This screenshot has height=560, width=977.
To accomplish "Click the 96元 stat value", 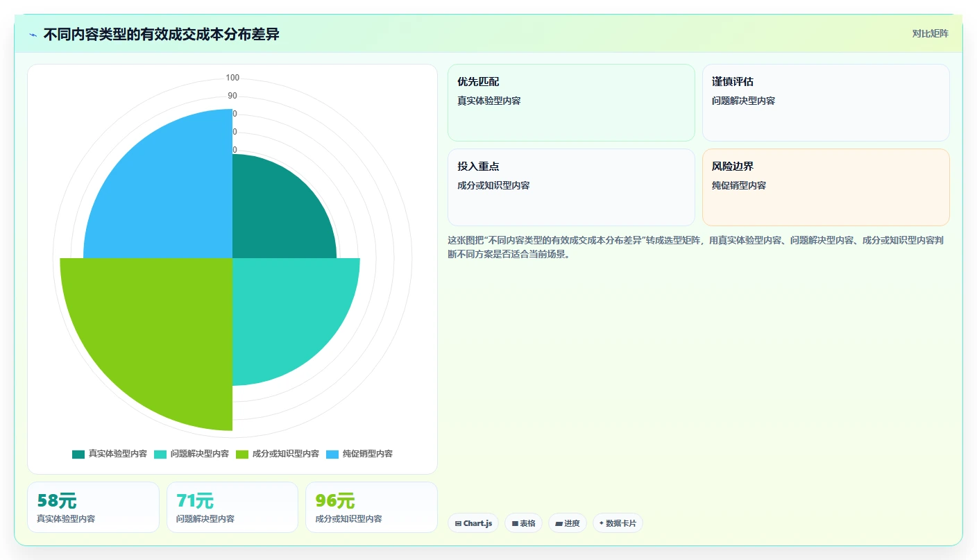I will (335, 500).
